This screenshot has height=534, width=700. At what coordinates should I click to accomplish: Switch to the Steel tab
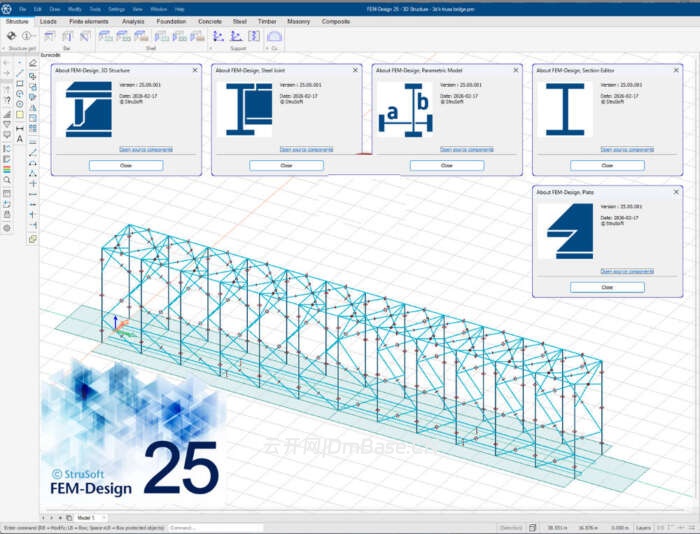240,21
